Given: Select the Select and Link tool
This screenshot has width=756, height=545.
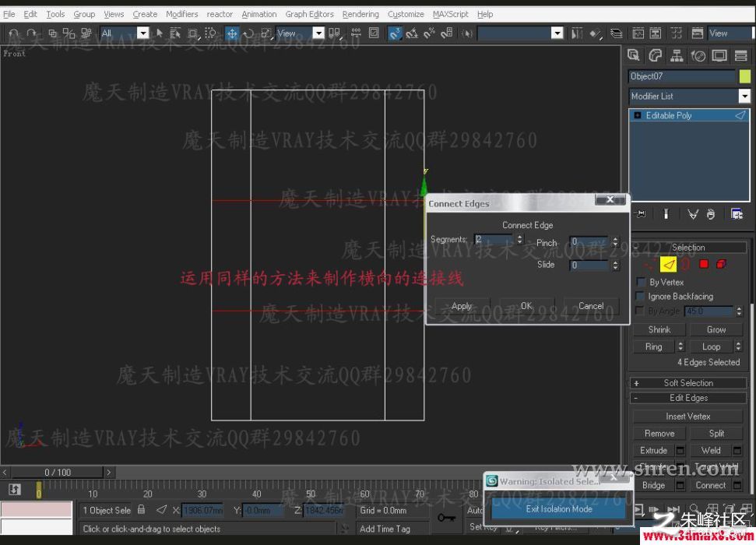Looking at the screenshot, I should click(52, 33).
